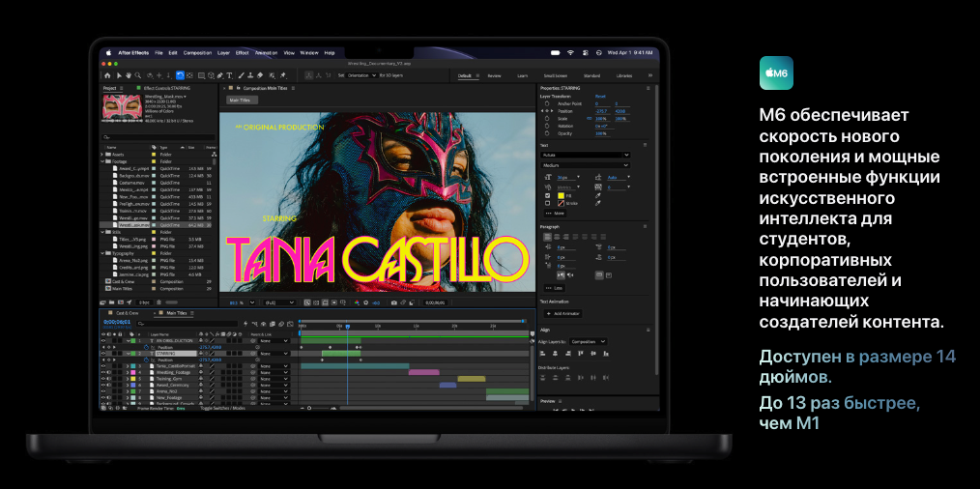Click the blue current time indicator in timeline
Screen dimensions: 980x489
click(348, 327)
